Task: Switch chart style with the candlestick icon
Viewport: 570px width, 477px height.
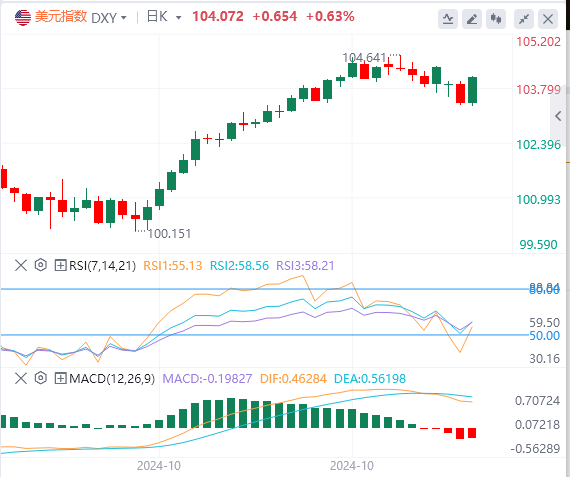Action: 496,19
